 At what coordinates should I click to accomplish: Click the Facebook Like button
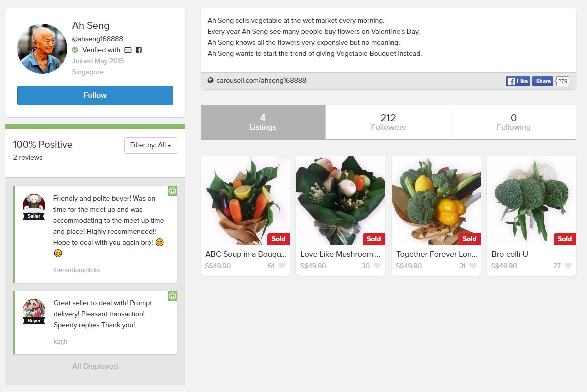point(518,81)
